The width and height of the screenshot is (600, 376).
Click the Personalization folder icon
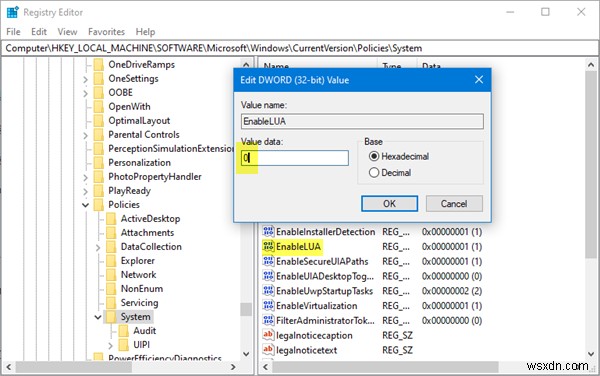click(99, 163)
